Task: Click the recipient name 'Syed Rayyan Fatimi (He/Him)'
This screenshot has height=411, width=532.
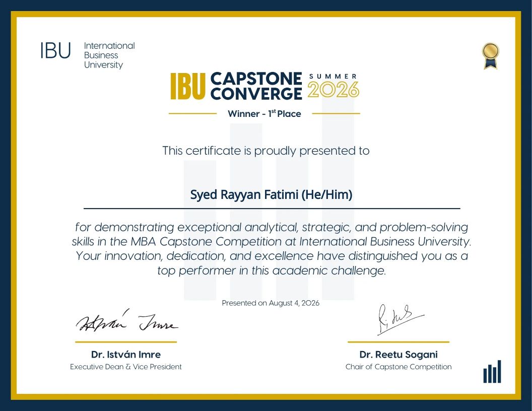Action: coord(271,194)
